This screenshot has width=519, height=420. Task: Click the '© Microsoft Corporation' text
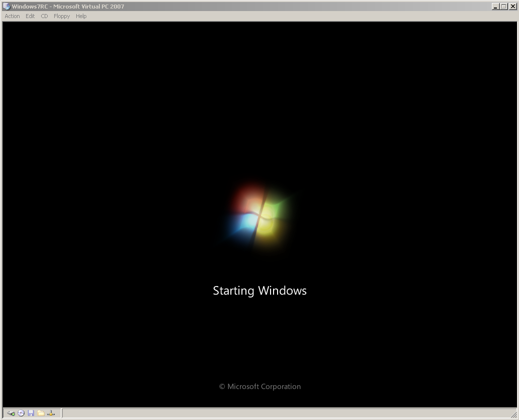tap(260, 386)
